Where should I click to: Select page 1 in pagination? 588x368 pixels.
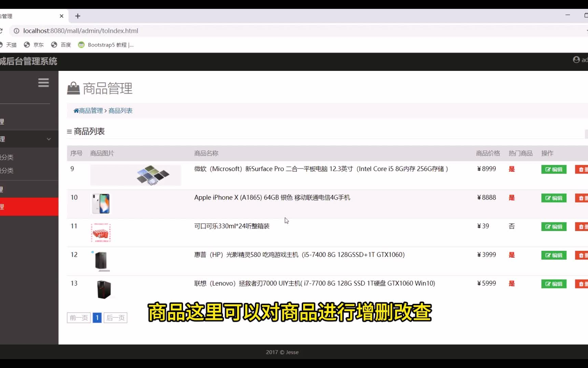click(x=97, y=318)
